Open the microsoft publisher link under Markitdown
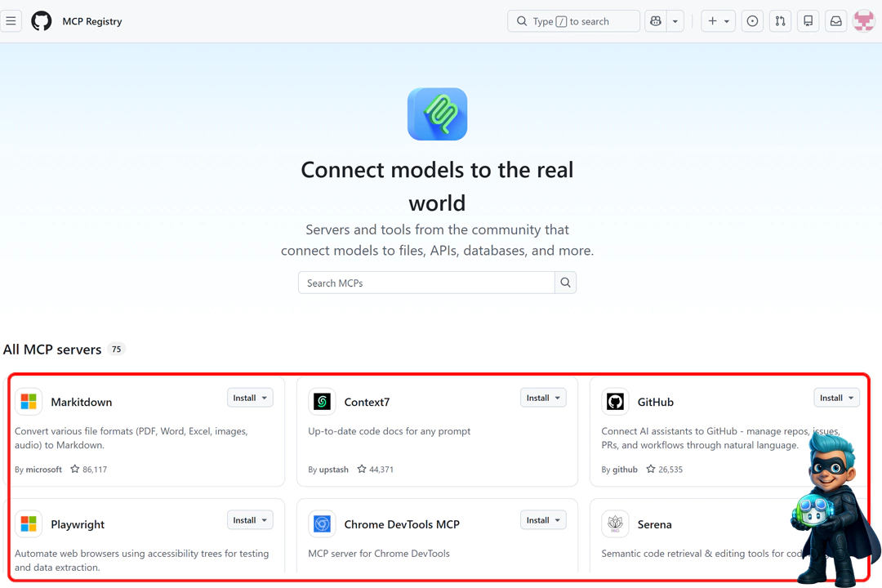Screen dimensions: 882x588 coord(43,470)
